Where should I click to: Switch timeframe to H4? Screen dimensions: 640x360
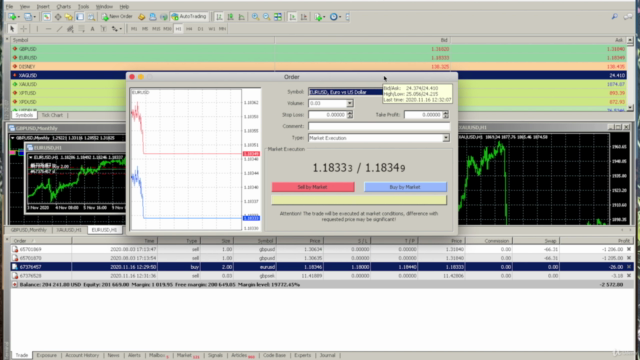(189, 29)
